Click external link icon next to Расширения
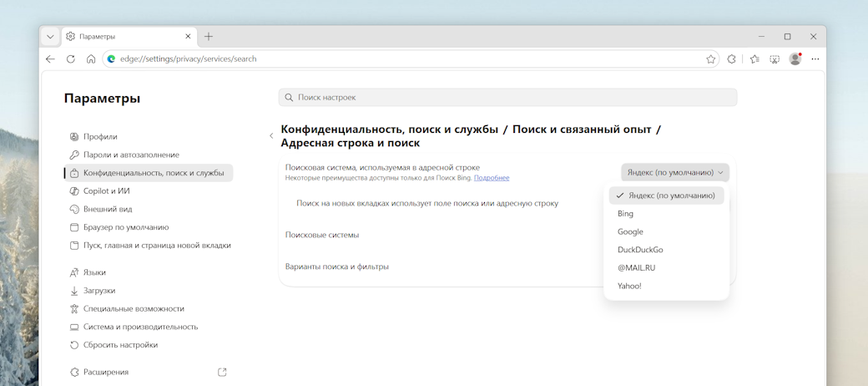Screen dimensions: 868x386 (222, 372)
